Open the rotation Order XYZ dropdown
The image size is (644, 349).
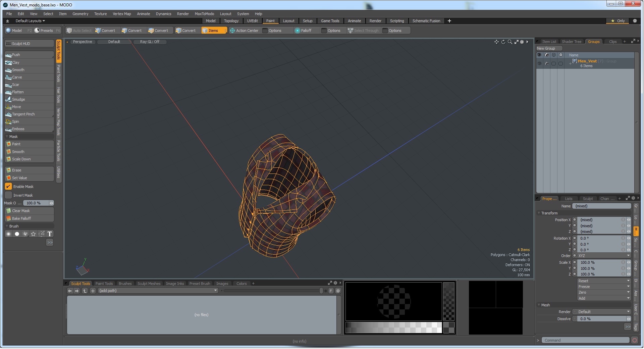[604, 256]
